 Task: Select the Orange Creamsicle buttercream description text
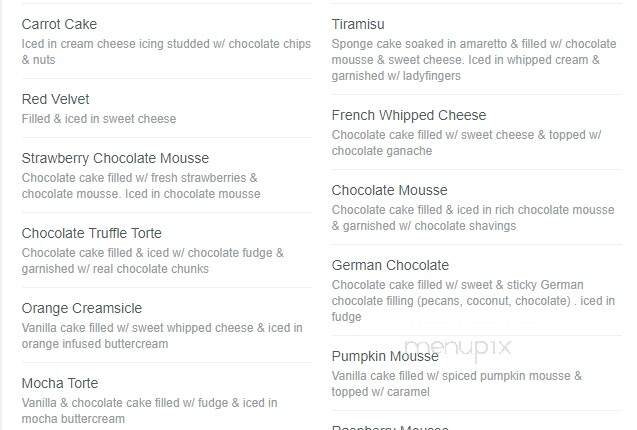(x=161, y=336)
